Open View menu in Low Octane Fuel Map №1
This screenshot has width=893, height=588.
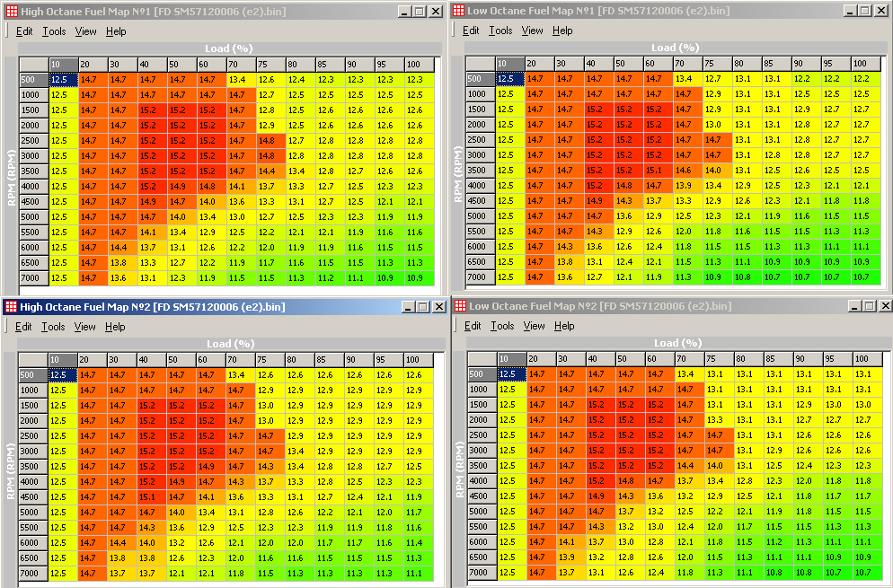tap(532, 31)
